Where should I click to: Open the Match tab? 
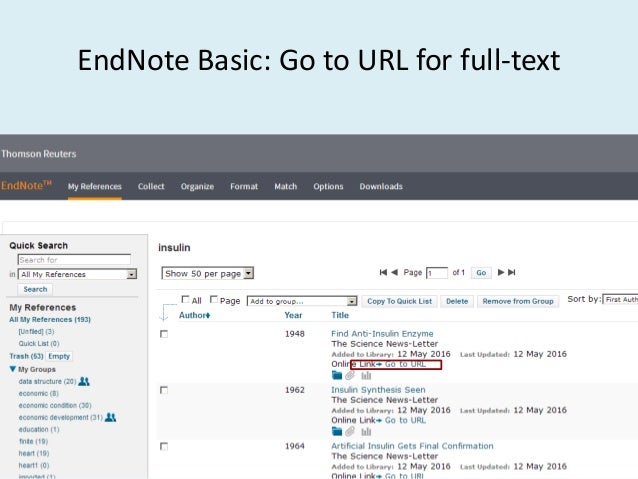(x=286, y=186)
